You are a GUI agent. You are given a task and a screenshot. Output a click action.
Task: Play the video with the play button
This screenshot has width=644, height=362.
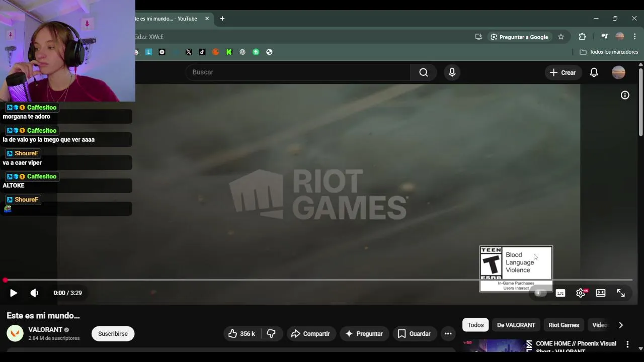[14, 293]
